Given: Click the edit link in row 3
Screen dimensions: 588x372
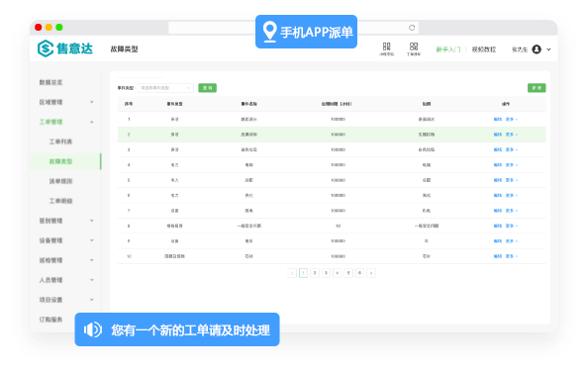Looking at the screenshot, I should (x=498, y=149).
